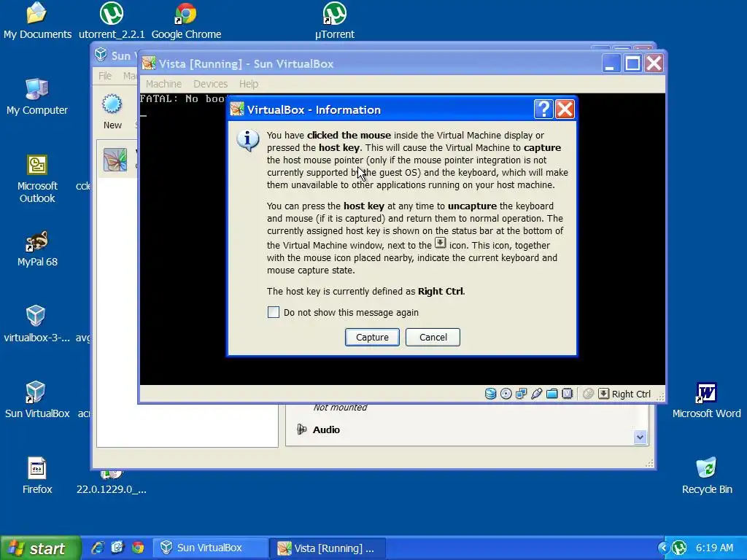Select the Vista VM thumbnail in machine list

pyautogui.click(x=115, y=160)
